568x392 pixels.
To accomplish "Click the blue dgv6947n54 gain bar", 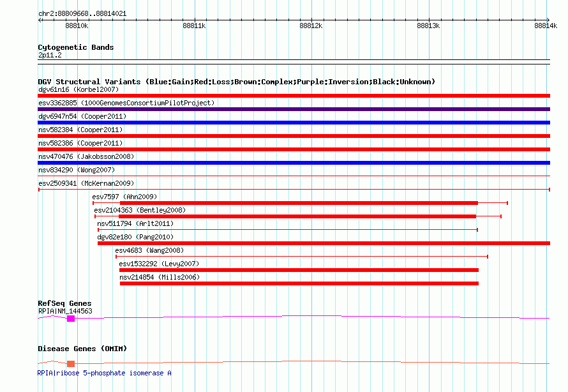I will 294,123.
